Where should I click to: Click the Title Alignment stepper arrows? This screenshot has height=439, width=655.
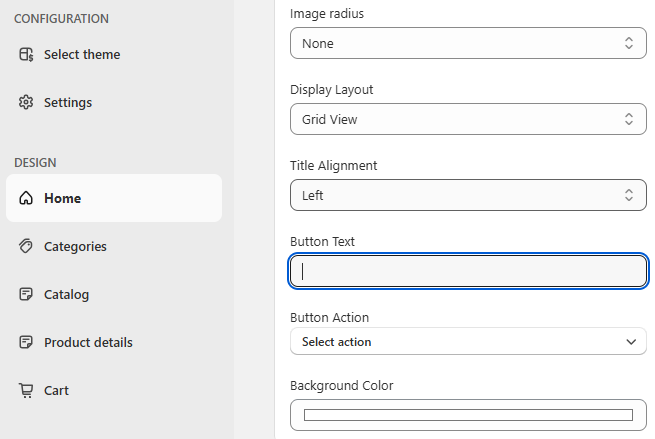tap(629, 195)
